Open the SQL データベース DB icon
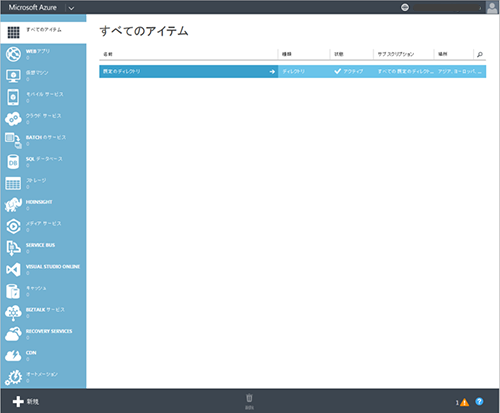The image size is (500, 413). tap(13, 162)
